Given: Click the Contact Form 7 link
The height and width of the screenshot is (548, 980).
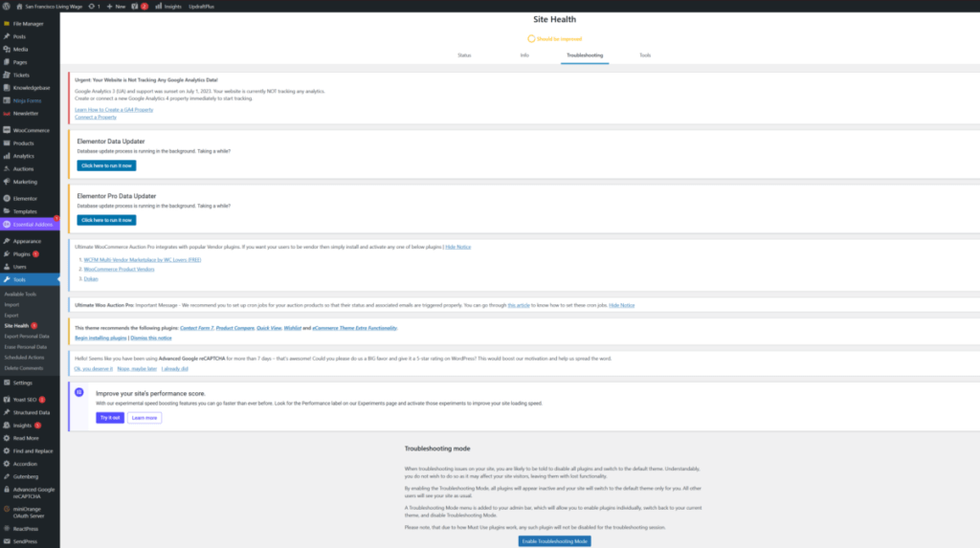Looking at the screenshot, I should click(196, 328).
